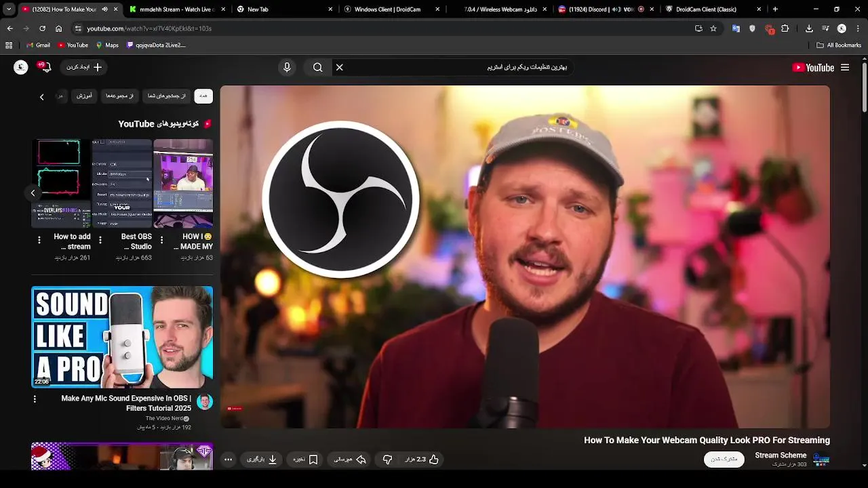Open a new browser tab with plus

point(775,9)
